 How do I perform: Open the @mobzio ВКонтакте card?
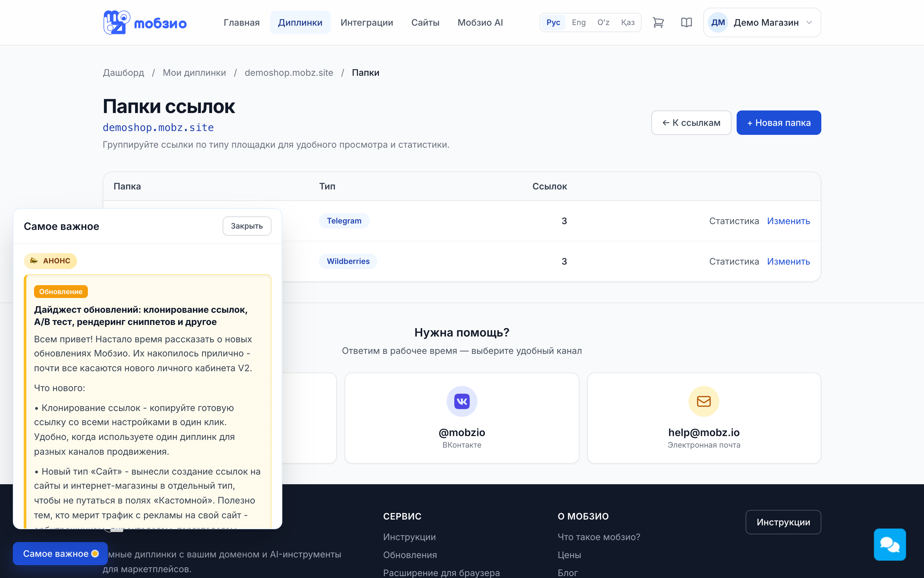pos(462,418)
